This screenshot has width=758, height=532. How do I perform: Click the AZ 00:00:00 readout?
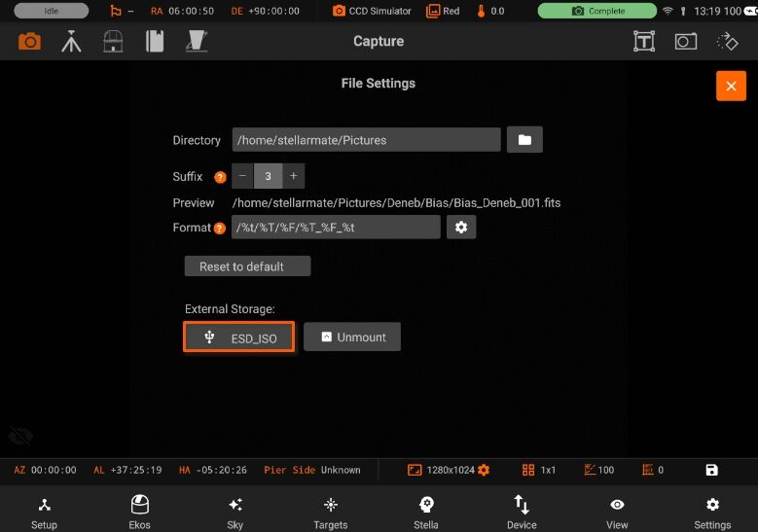[x=45, y=470]
